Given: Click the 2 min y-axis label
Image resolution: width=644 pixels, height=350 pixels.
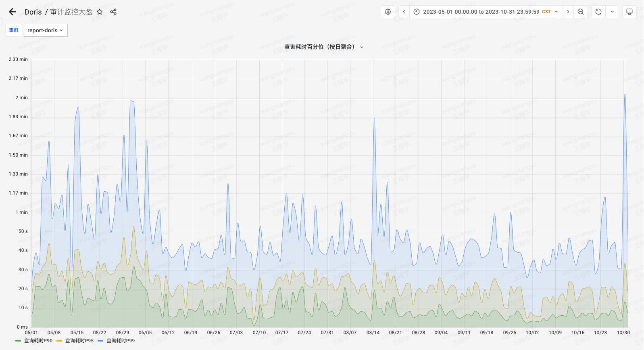Looking at the screenshot, I should click(21, 98).
